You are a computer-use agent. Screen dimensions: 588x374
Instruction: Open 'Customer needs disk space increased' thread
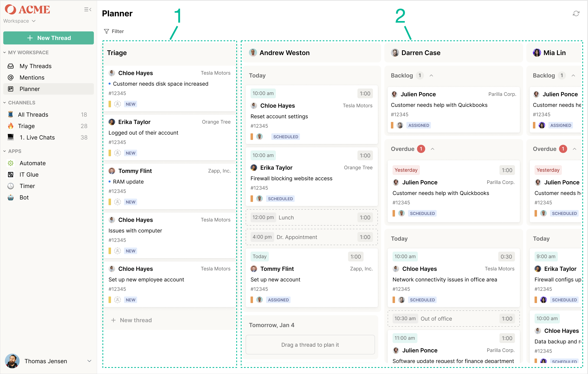[160, 84]
